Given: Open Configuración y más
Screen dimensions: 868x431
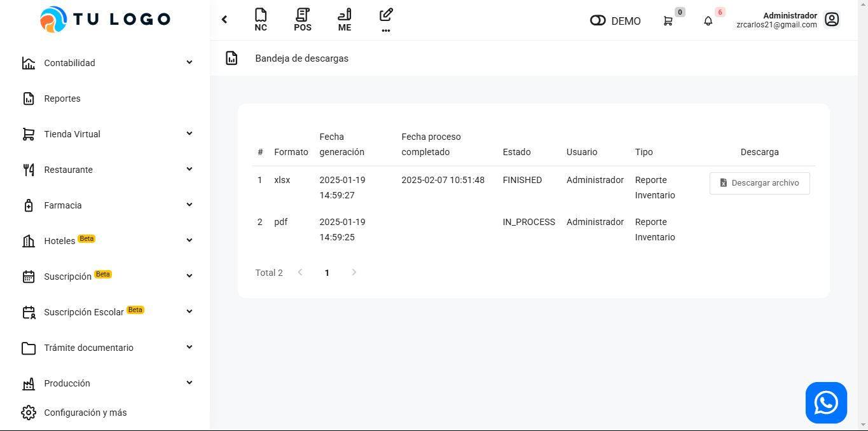Looking at the screenshot, I should pos(85,413).
